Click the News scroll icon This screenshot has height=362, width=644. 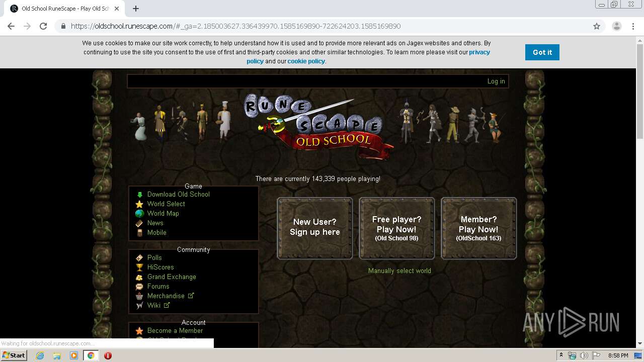click(x=139, y=223)
